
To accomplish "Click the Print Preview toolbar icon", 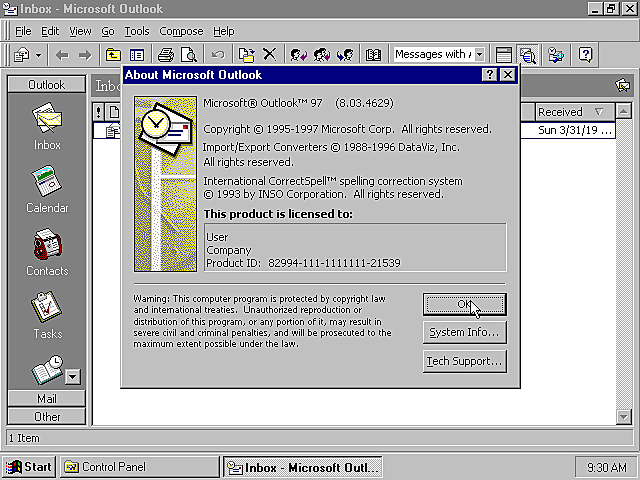I will click(x=189, y=55).
